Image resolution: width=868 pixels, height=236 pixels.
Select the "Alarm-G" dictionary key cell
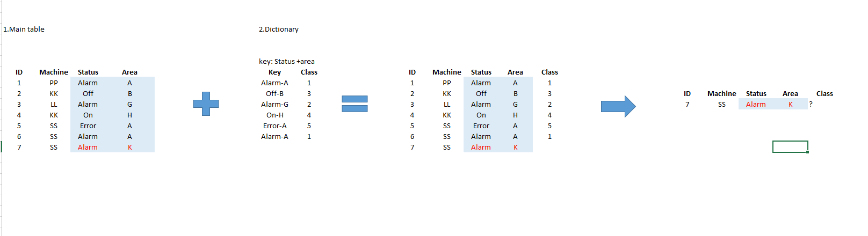point(274,105)
